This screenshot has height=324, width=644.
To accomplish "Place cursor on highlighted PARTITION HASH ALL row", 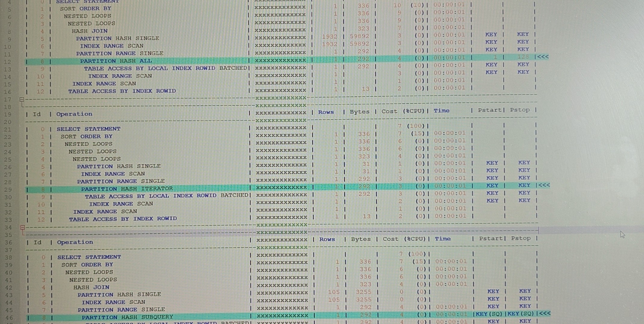I will tap(116, 61).
